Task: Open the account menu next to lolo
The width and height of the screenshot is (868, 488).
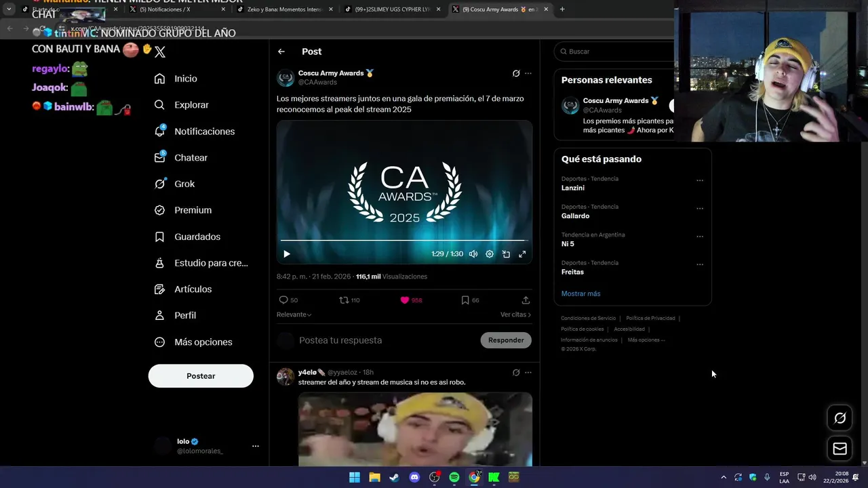Action: (x=256, y=446)
